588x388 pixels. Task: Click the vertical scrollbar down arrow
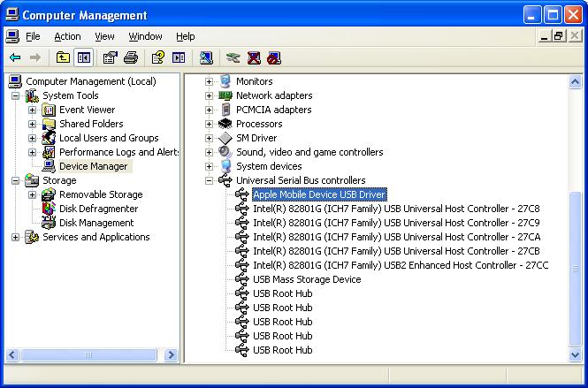point(575,354)
